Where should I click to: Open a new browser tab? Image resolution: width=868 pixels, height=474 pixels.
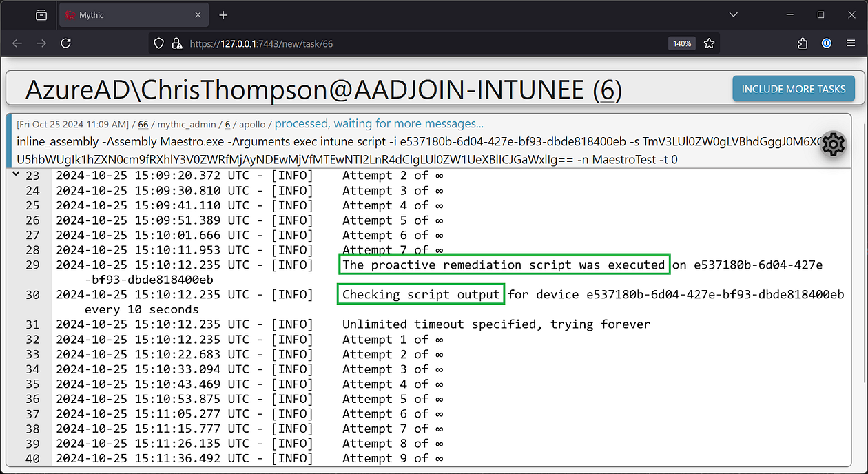223,15
